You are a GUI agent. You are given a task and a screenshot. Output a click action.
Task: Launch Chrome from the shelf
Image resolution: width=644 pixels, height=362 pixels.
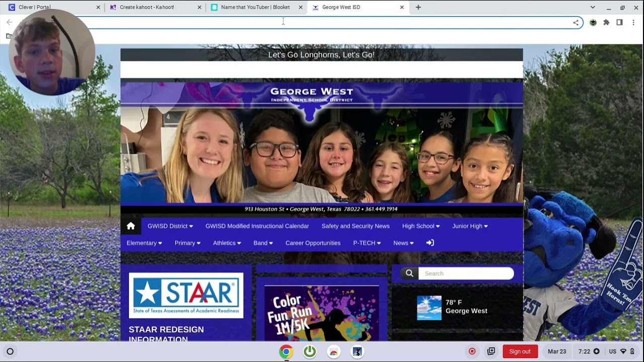tap(286, 351)
